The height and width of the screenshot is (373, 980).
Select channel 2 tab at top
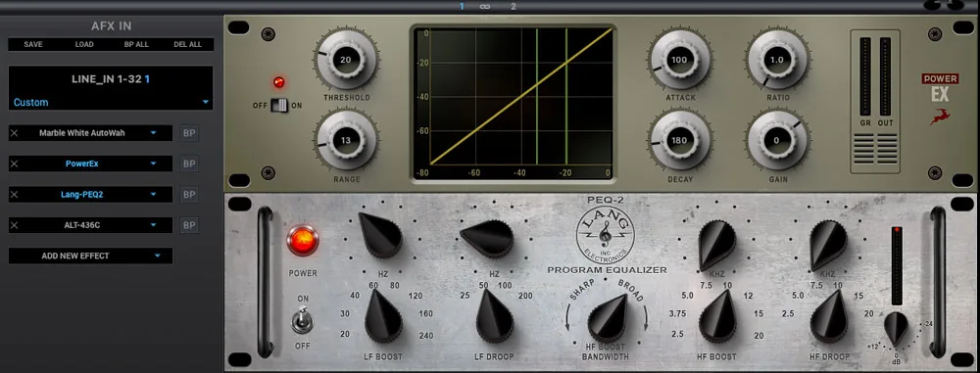(x=514, y=6)
